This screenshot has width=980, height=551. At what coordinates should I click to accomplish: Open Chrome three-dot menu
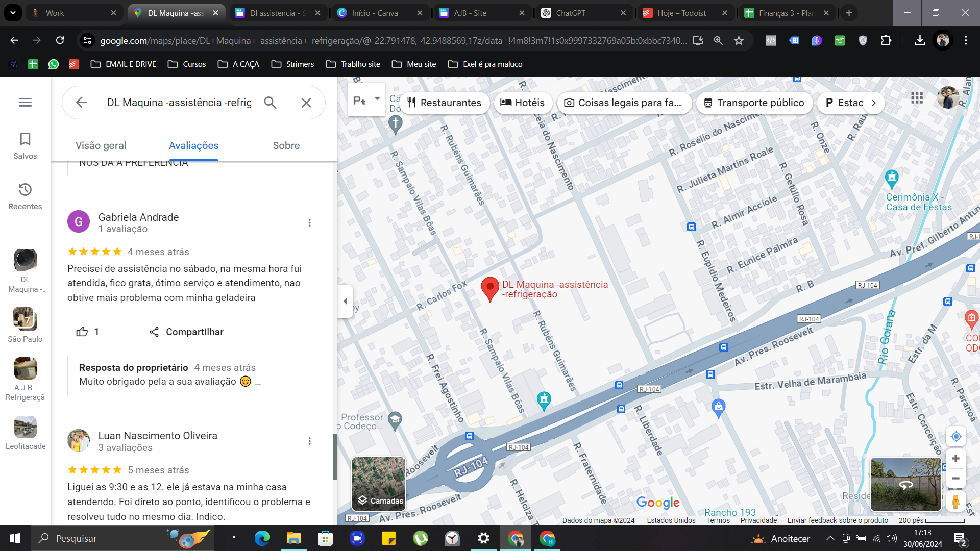[966, 40]
